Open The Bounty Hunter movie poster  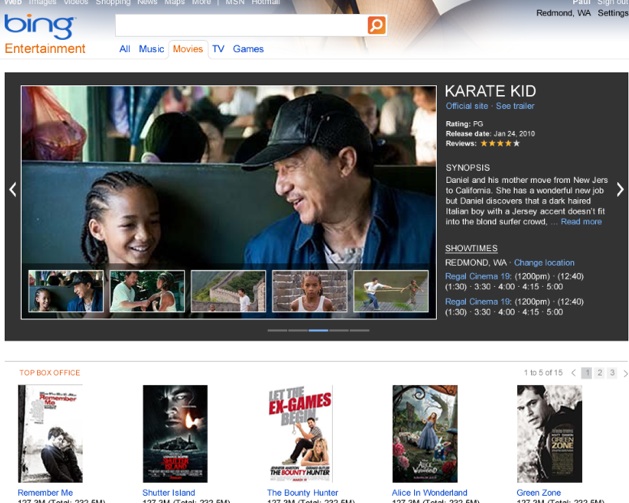[300, 434]
